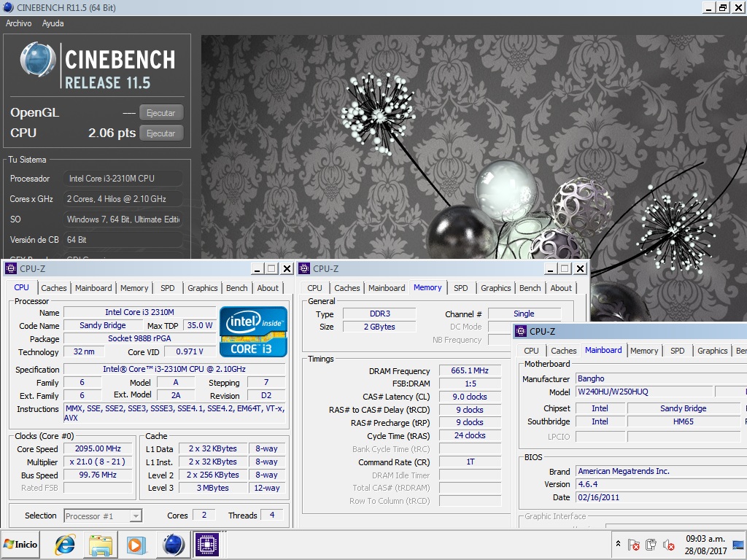Select Caches tab in left CPU-Z window

(54, 288)
